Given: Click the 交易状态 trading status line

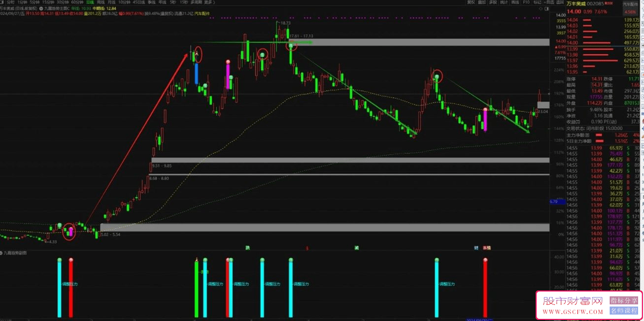Looking at the screenshot, I should coord(595,128).
